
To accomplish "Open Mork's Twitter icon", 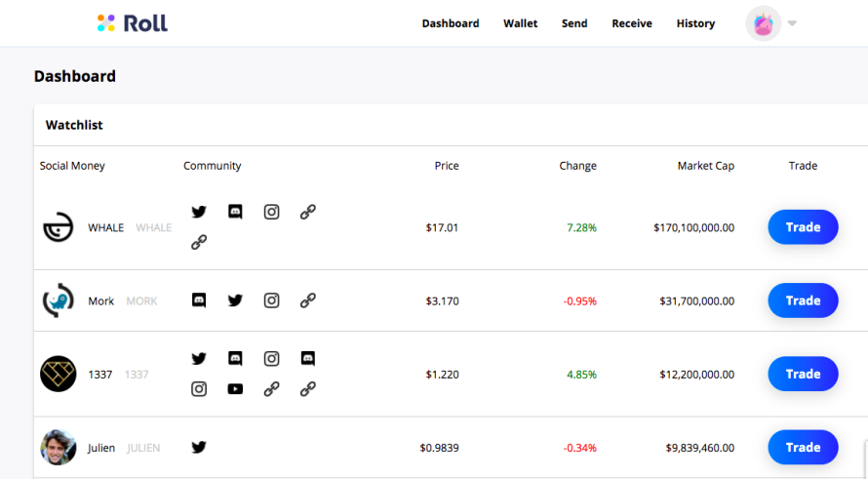I will point(235,300).
